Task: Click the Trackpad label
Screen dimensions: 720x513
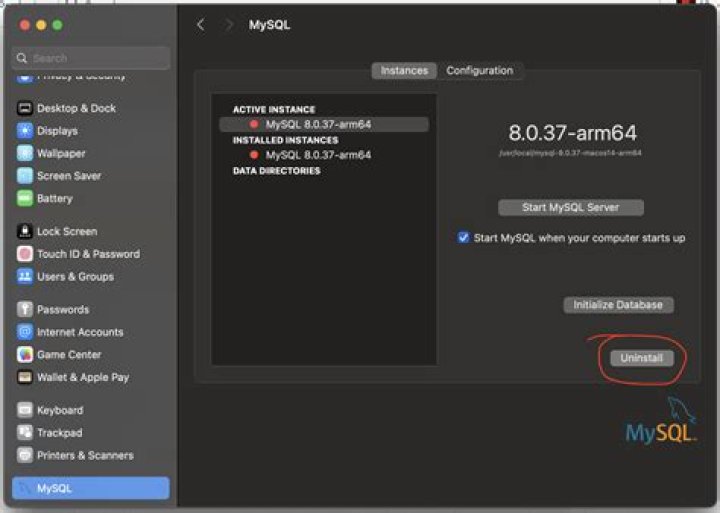Action: click(x=60, y=432)
